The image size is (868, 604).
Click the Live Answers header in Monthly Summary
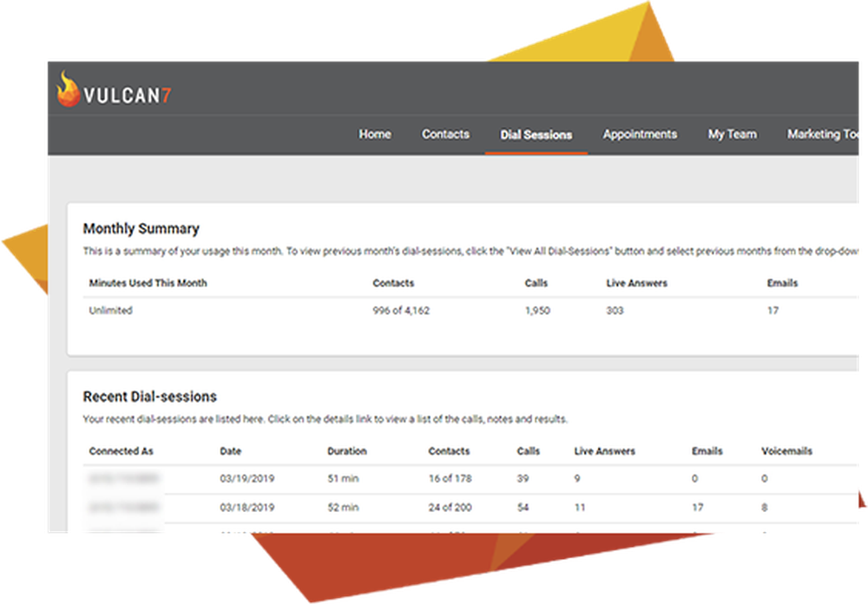pyautogui.click(x=636, y=283)
